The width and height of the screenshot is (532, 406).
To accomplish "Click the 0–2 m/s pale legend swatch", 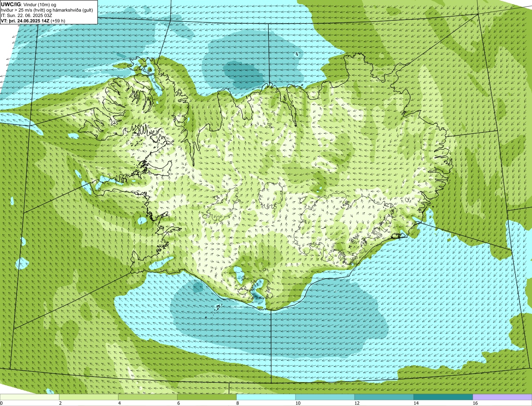I will coord(30,397).
